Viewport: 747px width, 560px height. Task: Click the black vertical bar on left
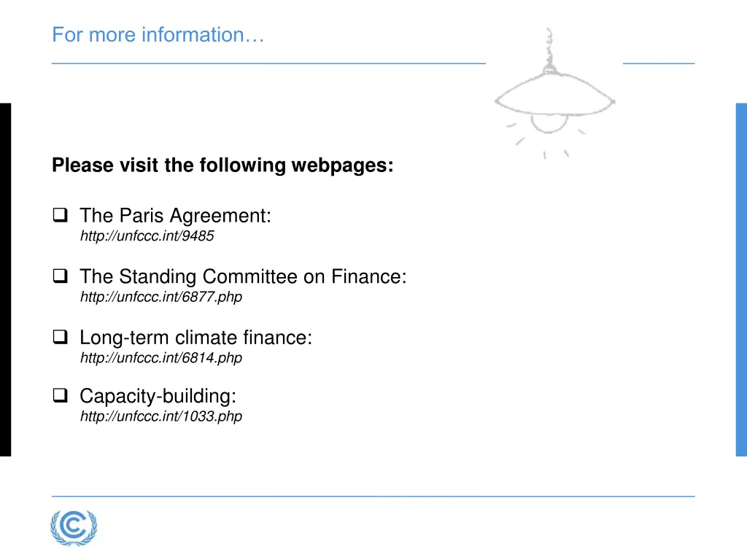point(5,280)
